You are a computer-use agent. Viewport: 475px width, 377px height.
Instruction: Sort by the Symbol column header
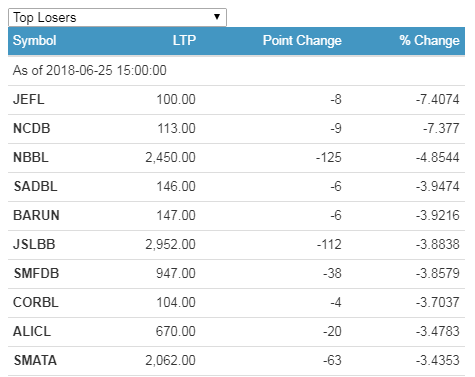(x=34, y=41)
